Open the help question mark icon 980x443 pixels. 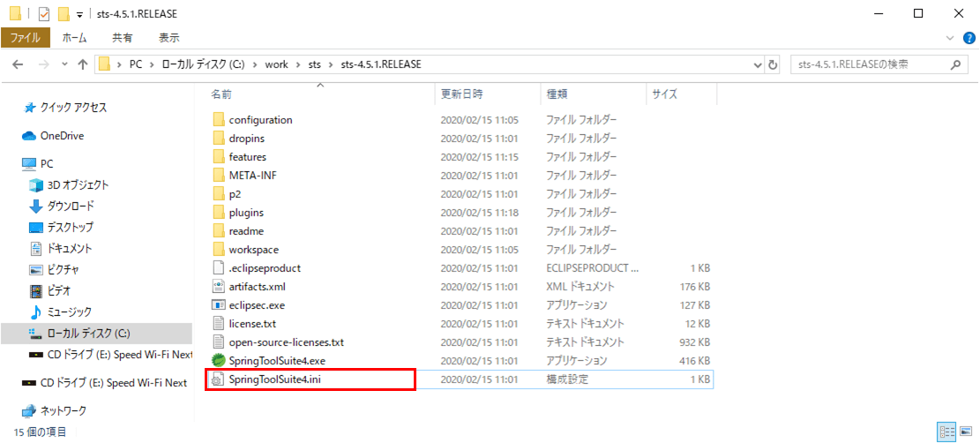(966, 38)
